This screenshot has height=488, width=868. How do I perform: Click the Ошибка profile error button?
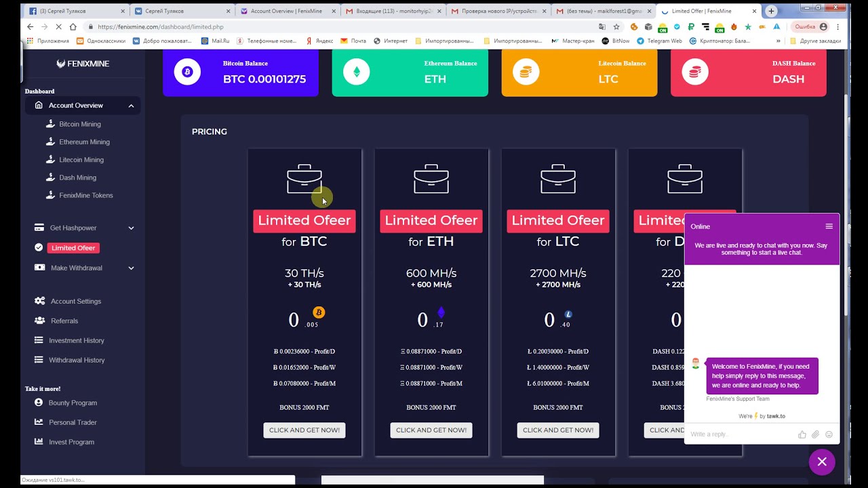click(x=811, y=26)
